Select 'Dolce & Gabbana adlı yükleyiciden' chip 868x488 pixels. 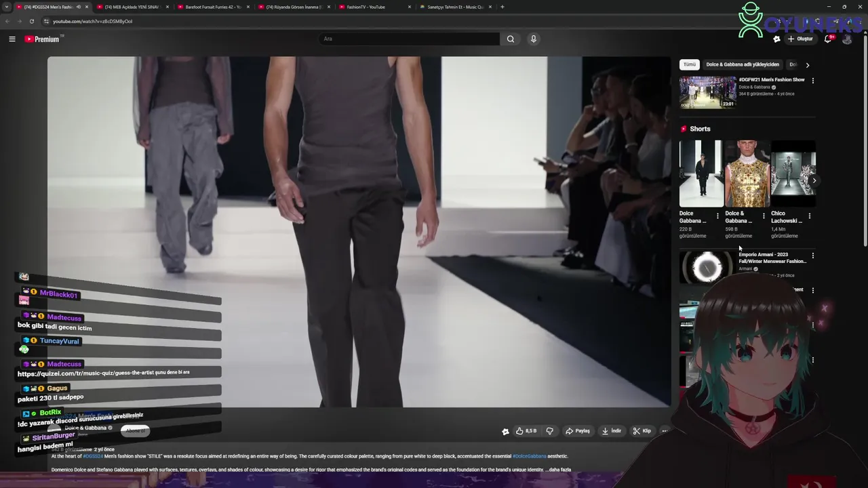(743, 64)
